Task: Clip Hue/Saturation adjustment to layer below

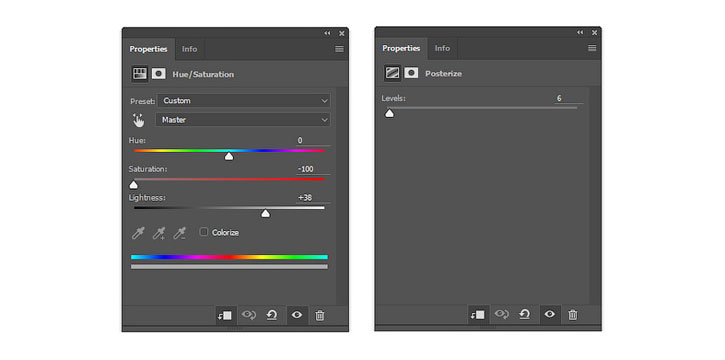Action: click(x=226, y=315)
